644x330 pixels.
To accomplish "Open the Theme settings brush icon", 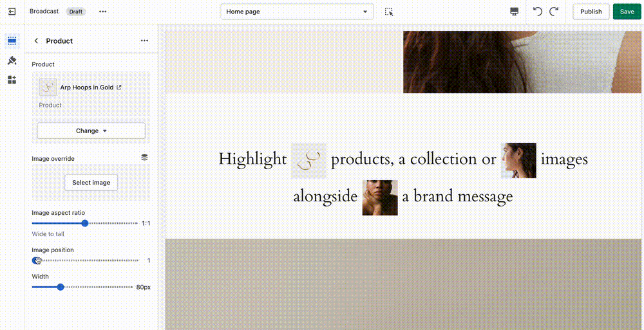I will tap(12, 60).
